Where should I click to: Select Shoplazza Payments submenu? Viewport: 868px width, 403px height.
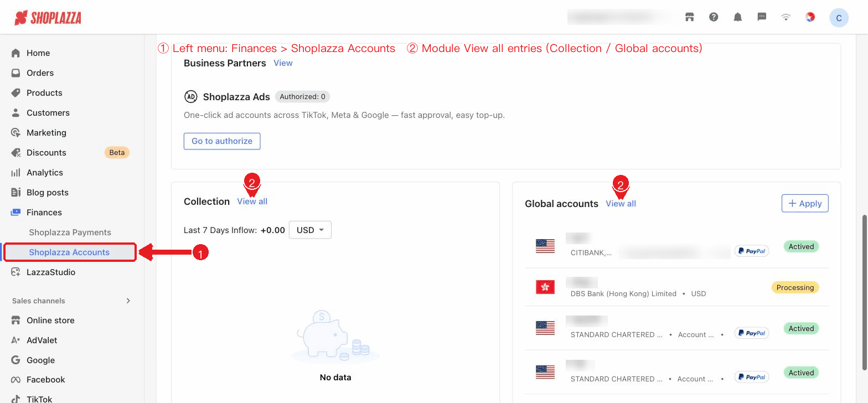(70, 232)
